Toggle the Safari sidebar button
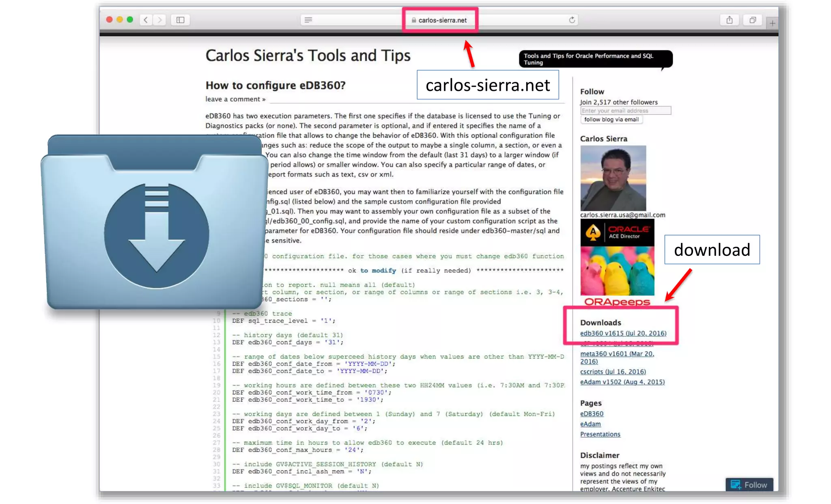Image resolution: width=831 pixels, height=504 pixels. tap(181, 20)
